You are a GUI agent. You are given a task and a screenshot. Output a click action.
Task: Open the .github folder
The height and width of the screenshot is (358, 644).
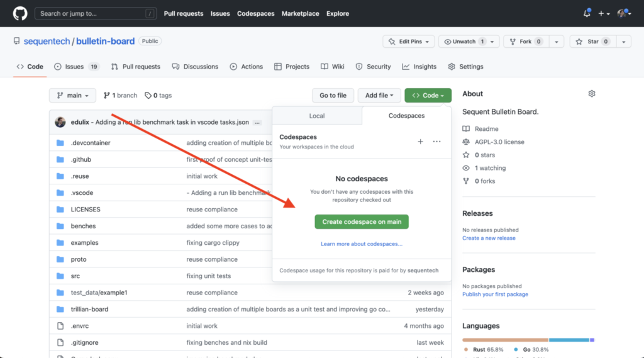81,159
